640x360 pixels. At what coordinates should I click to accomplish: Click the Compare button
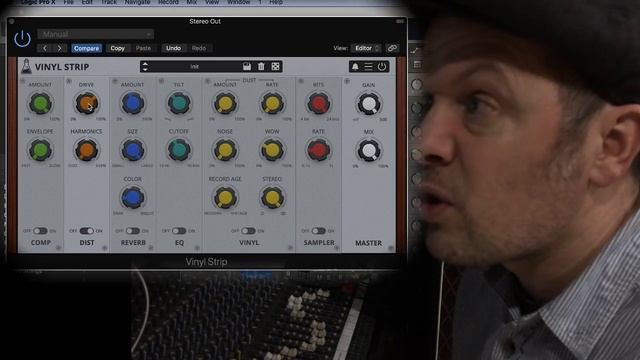(87, 48)
